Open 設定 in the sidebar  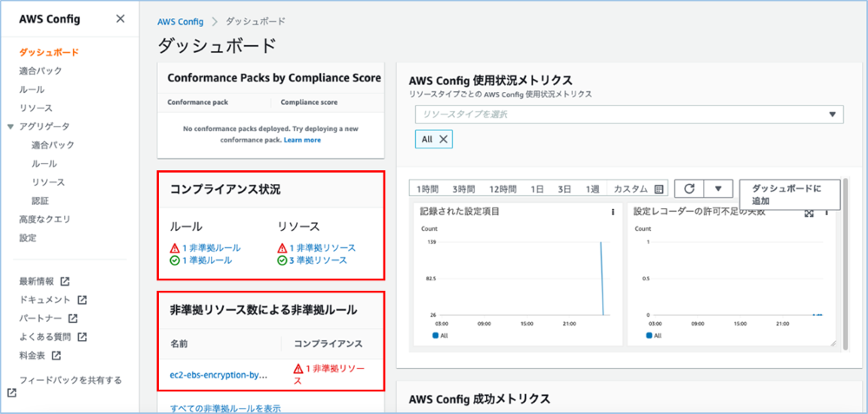tap(28, 238)
